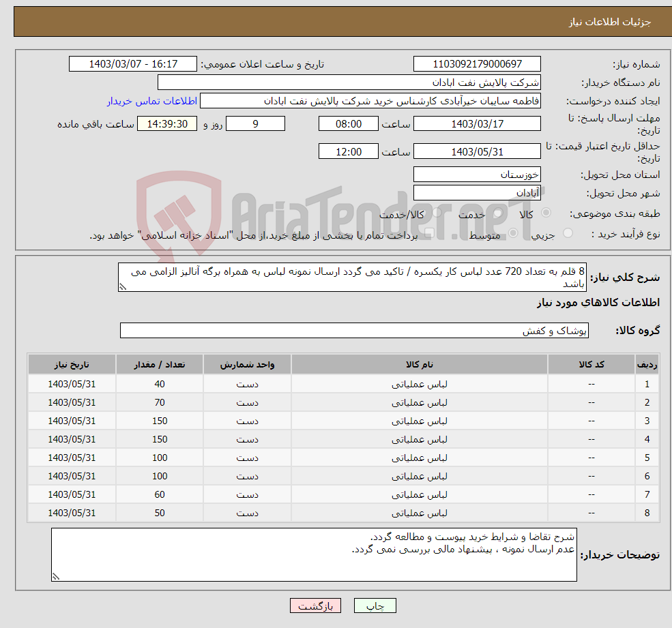This screenshot has height=628, width=672.
Task: Click the item name لباس عملیاتی in row 5
Action: pyautogui.click(x=420, y=458)
